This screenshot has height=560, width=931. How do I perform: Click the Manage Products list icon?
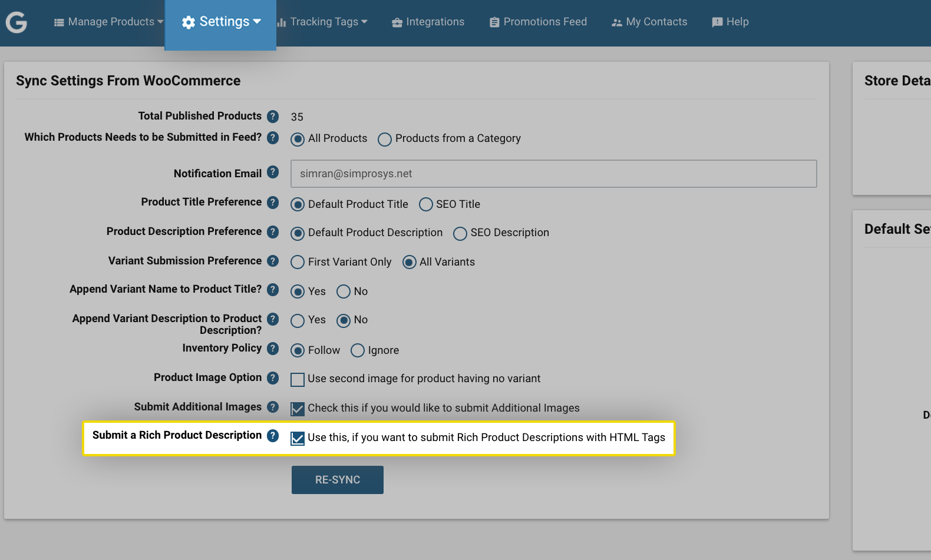pos(59,22)
